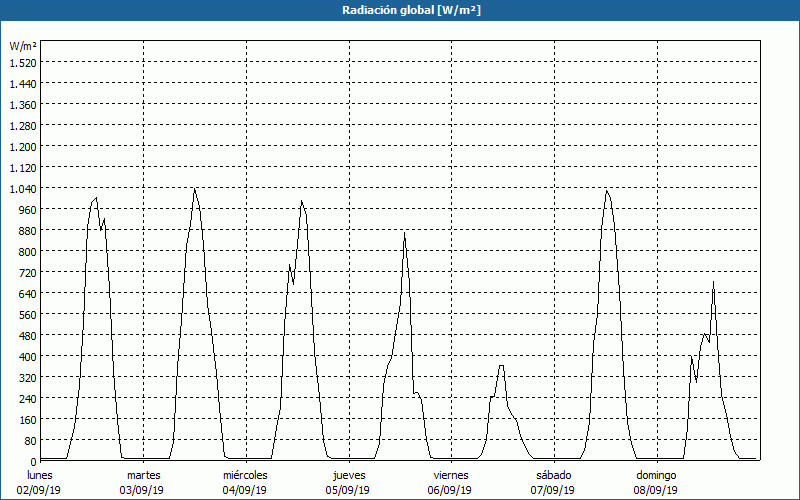Select the 'martes' day label
This screenshot has width=800, height=500.
143,475
